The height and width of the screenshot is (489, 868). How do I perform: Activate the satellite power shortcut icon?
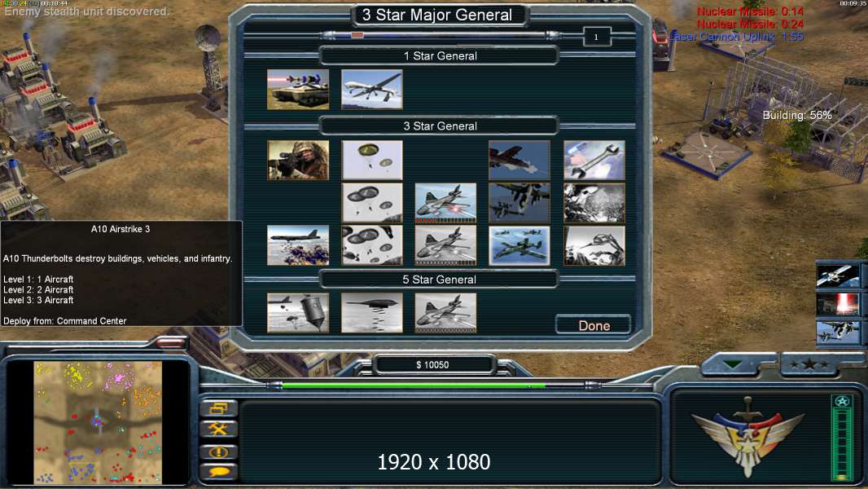click(x=838, y=275)
